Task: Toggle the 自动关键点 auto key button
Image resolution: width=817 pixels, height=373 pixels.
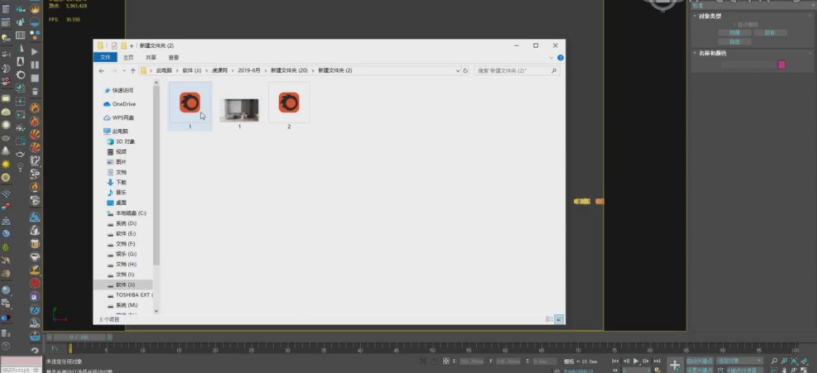Action: point(700,361)
